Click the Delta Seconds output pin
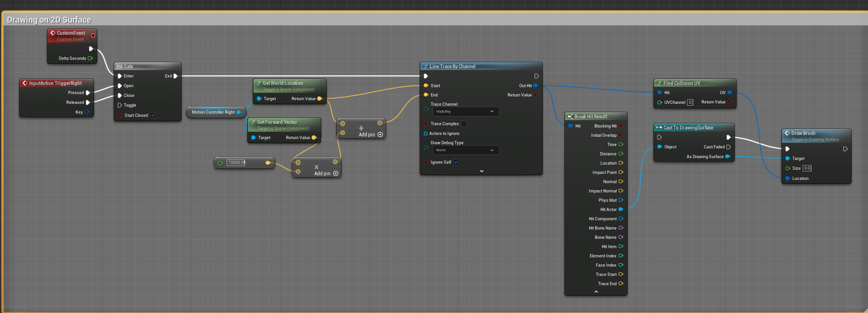Image resolution: width=868 pixels, height=313 pixels. click(x=90, y=58)
